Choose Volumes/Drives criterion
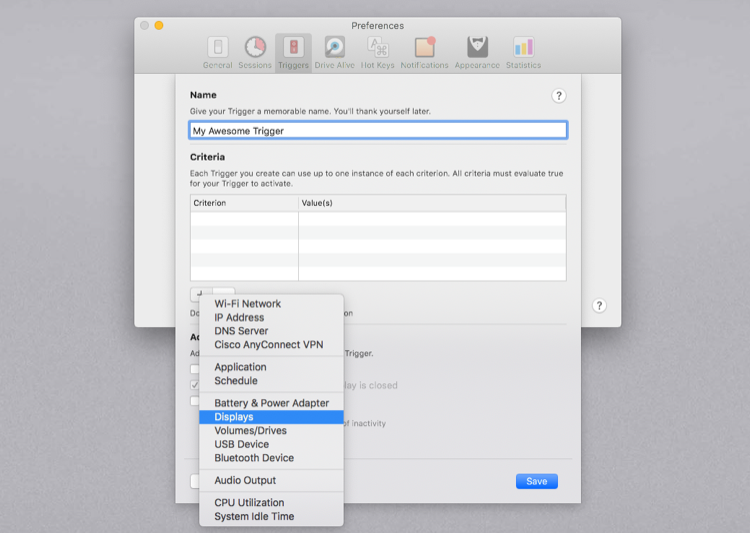The width and height of the screenshot is (750, 533). click(x=271, y=431)
